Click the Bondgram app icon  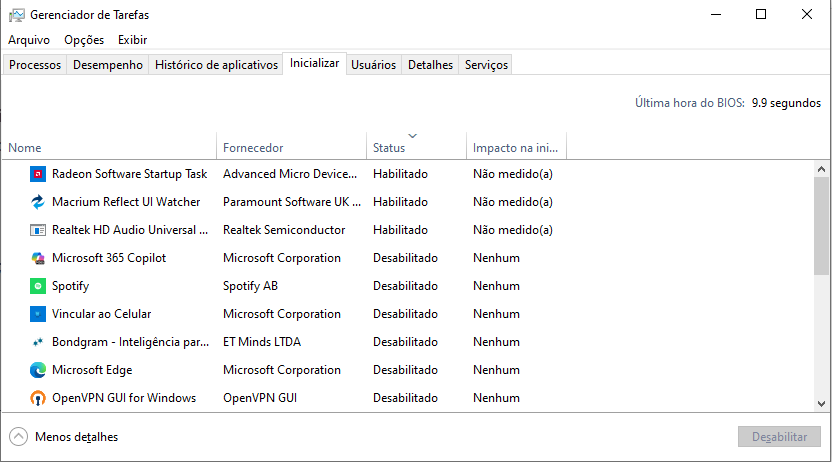(x=38, y=342)
